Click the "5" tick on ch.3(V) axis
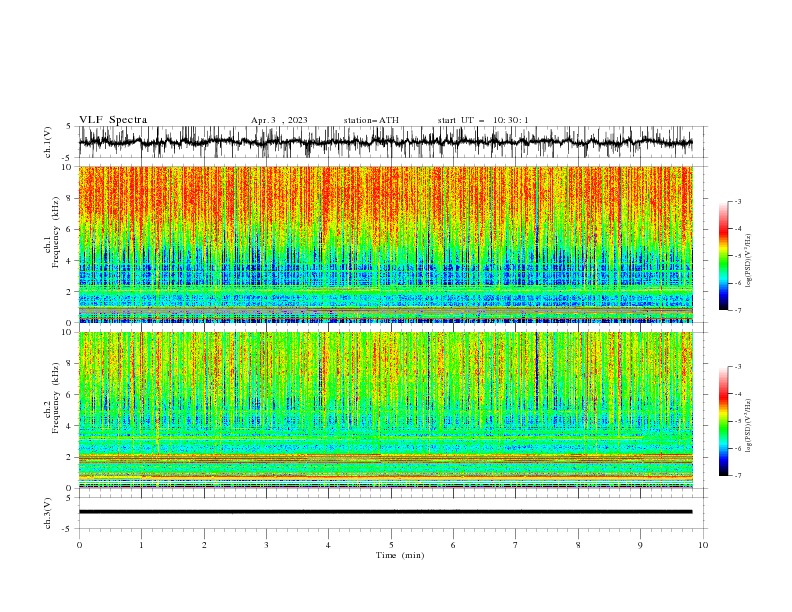This screenshot has width=792, height=612. [x=69, y=498]
